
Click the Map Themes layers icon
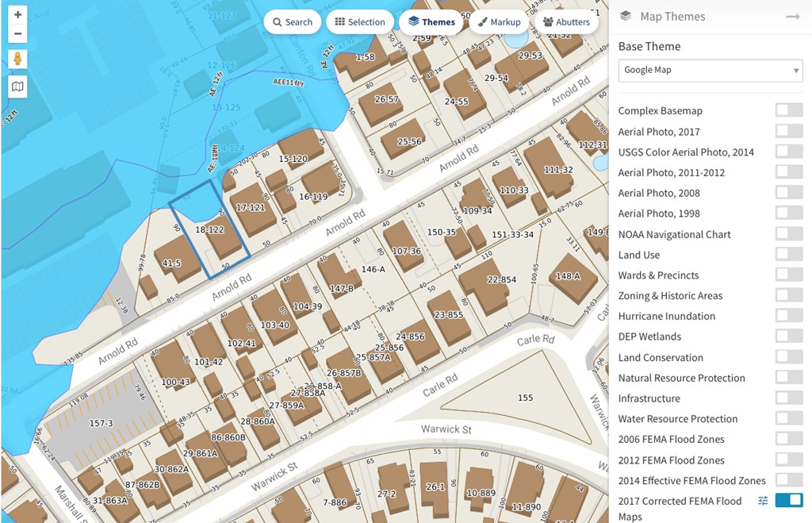(626, 16)
